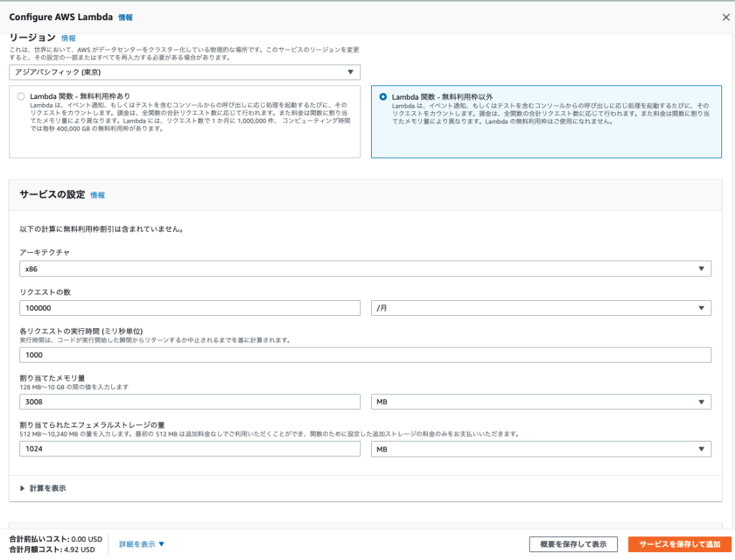The height and width of the screenshot is (560, 735).
Task: Open the 情報 link beside Configure AWS Lambda
Action: click(x=126, y=17)
